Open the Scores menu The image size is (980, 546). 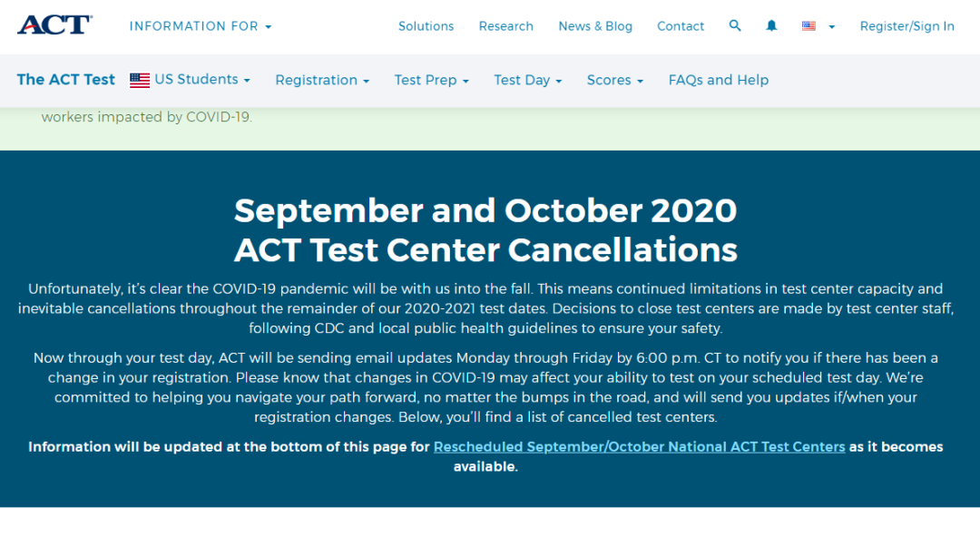point(614,80)
